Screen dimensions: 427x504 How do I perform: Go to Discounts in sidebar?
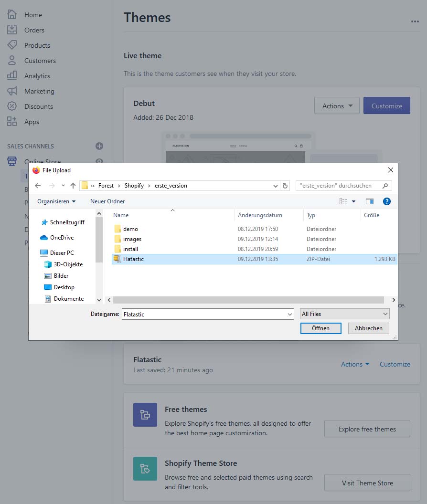pos(38,106)
